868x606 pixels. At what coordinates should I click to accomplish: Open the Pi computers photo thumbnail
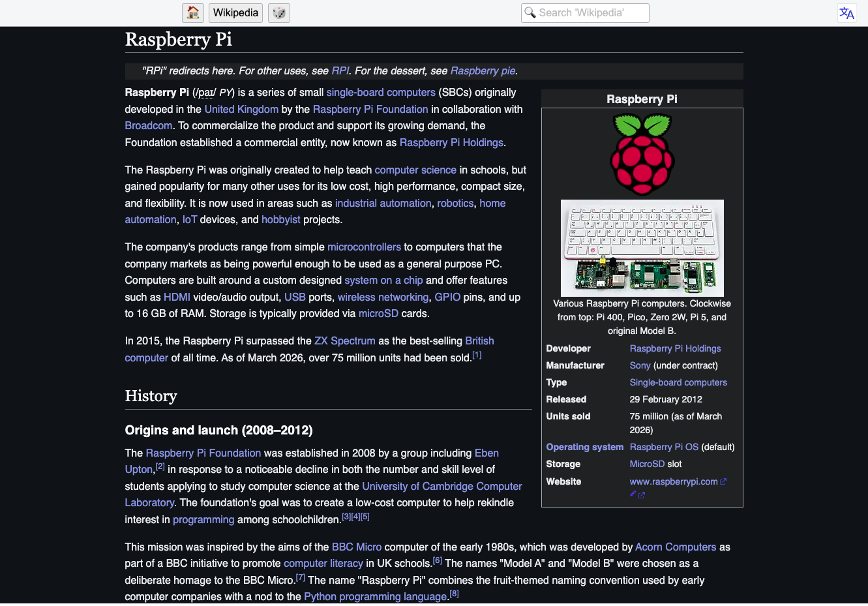[642, 248]
